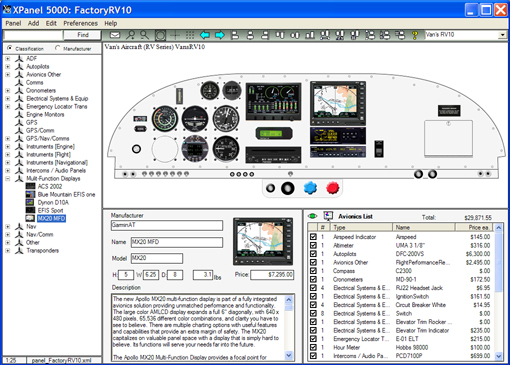Click the search text field beside Find
Viewport: 510px width, 365px height.
33,35
